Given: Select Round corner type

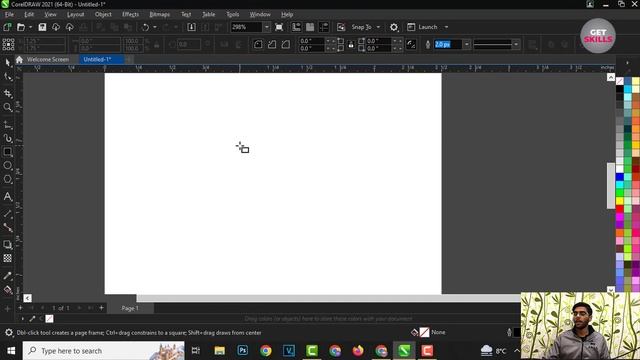Looking at the screenshot, I should tap(258, 44).
